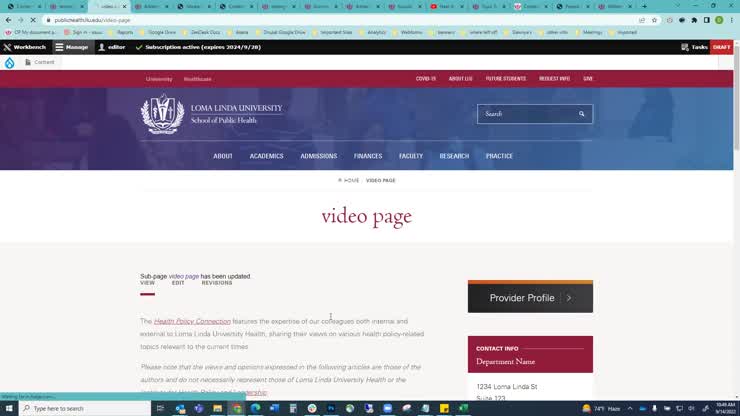Switch to the Edit tab
This screenshot has width=740, height=416.
coord(178,283)
